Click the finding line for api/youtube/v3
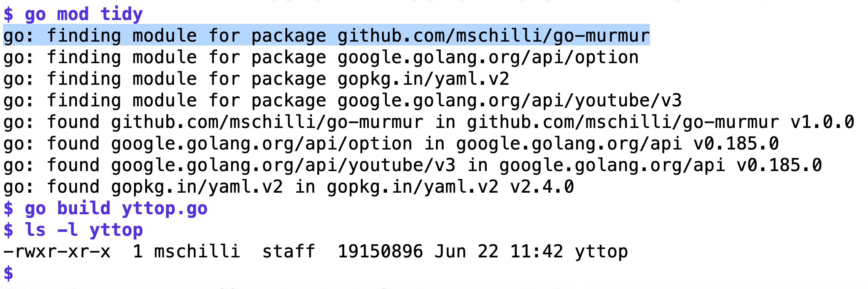 click(343, 101)
